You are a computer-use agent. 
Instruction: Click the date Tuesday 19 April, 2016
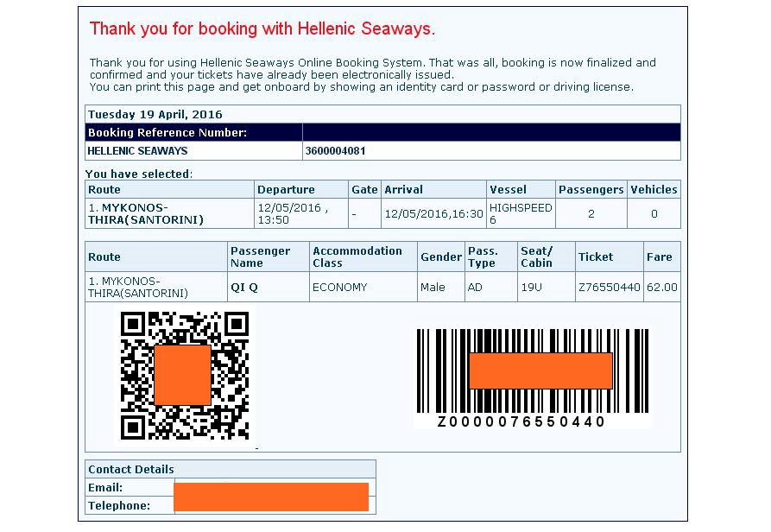[x=155, y=114]
